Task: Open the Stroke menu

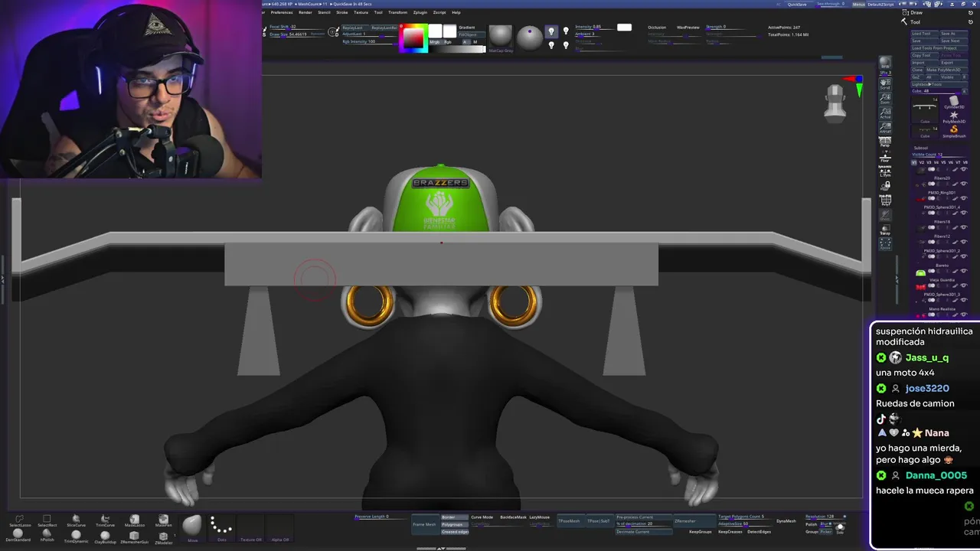Action: pos(342,12)
